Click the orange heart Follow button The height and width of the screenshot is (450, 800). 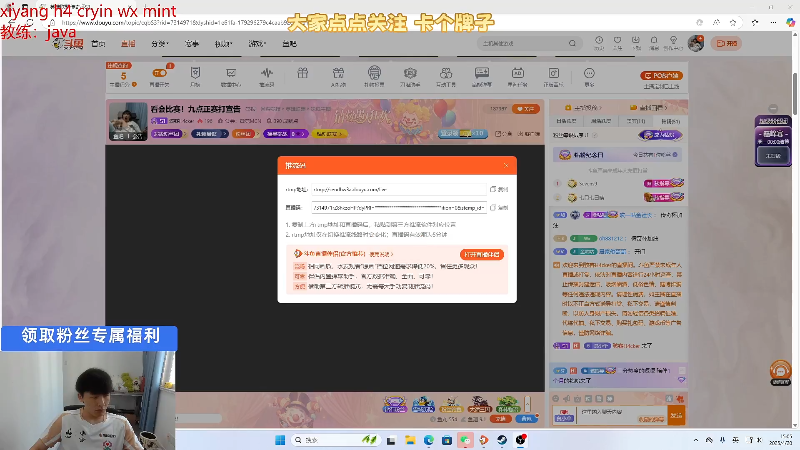click(526, 109)
